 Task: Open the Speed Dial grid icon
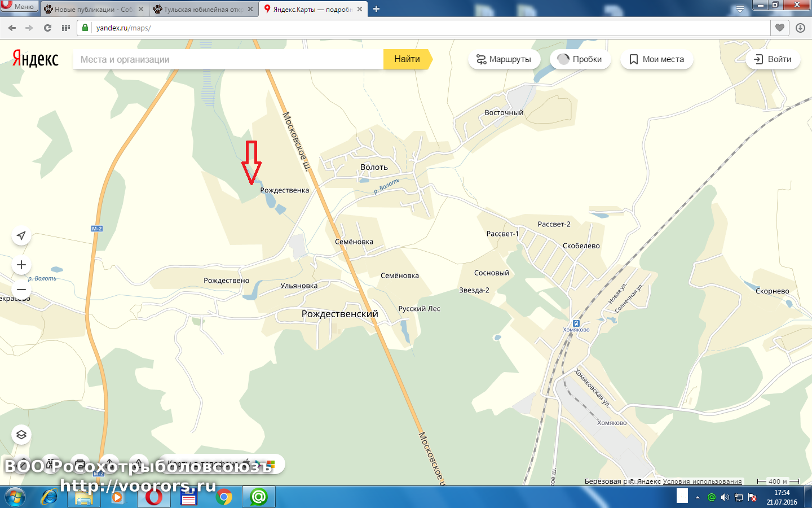click(66, 28)
